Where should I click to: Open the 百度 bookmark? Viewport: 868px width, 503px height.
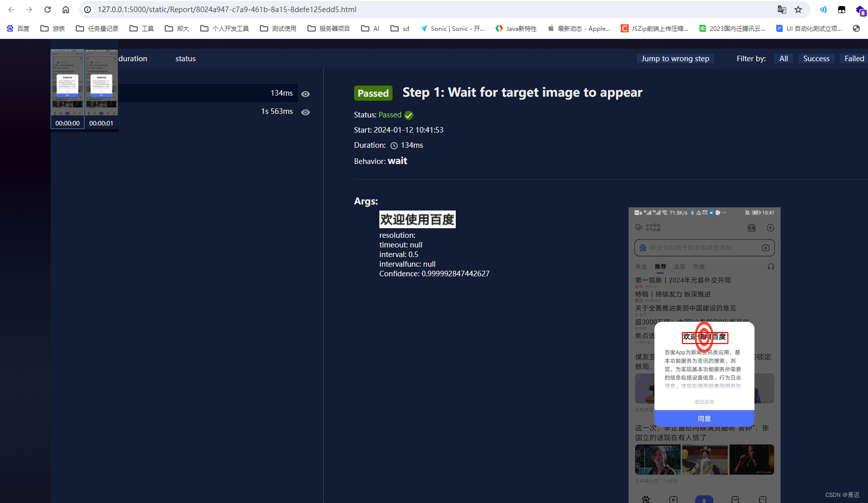18,28
